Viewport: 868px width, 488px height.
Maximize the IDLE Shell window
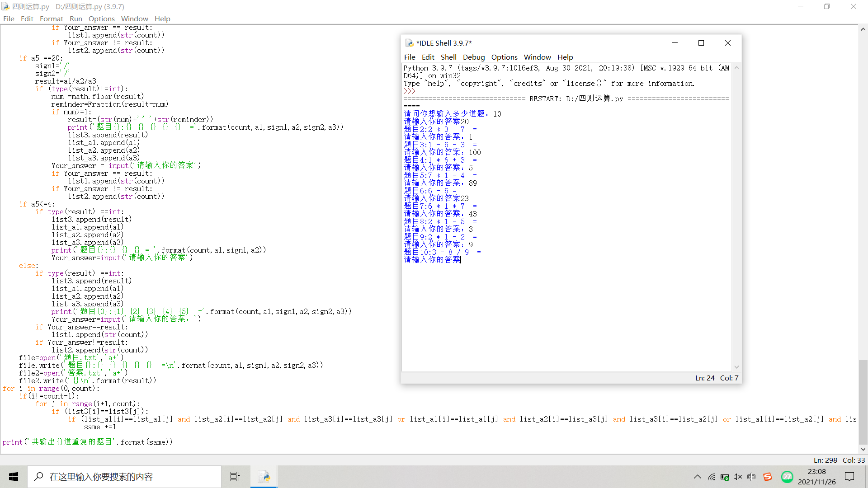701,43
